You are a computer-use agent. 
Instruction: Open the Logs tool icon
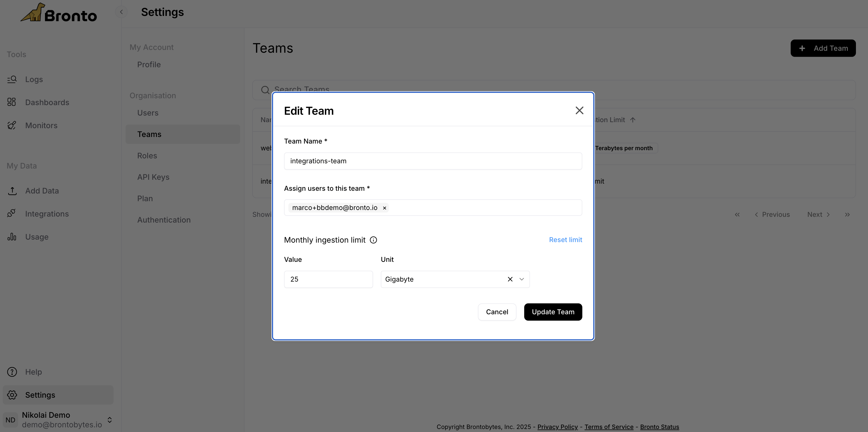(x=12, y=79)
